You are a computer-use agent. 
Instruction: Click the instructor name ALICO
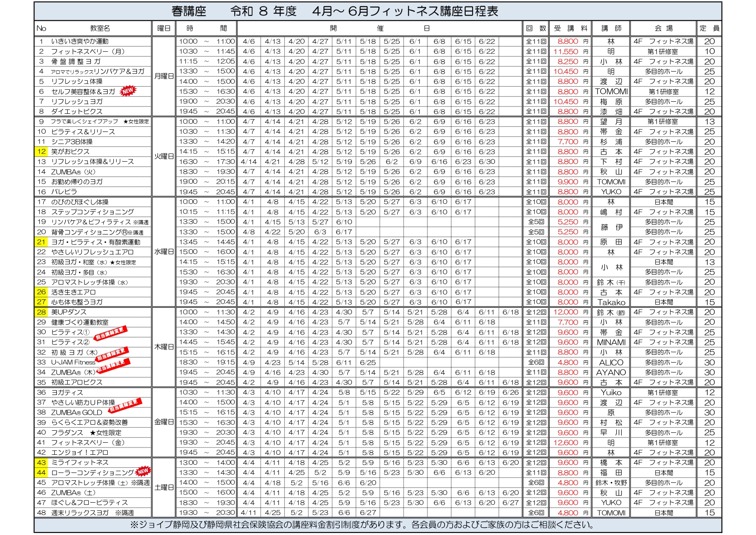point(611,363)
